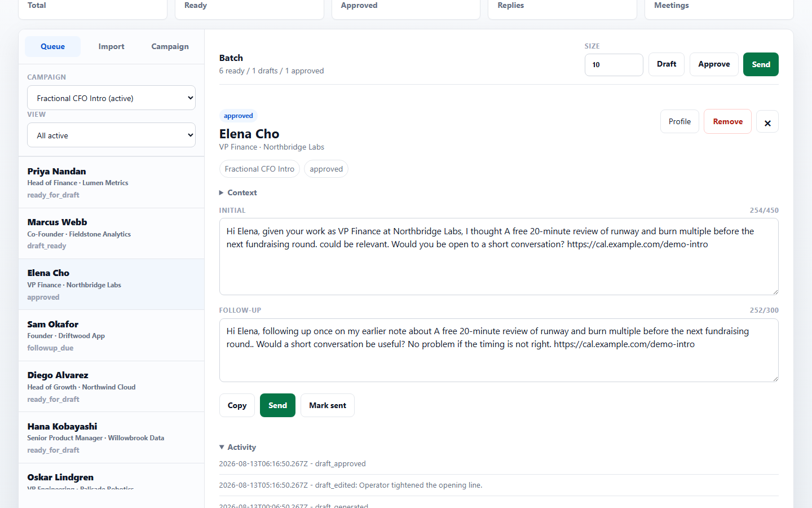Select Hana Kobayashi in the queue
Screen dimensions: 812x508
click(112, 437)
